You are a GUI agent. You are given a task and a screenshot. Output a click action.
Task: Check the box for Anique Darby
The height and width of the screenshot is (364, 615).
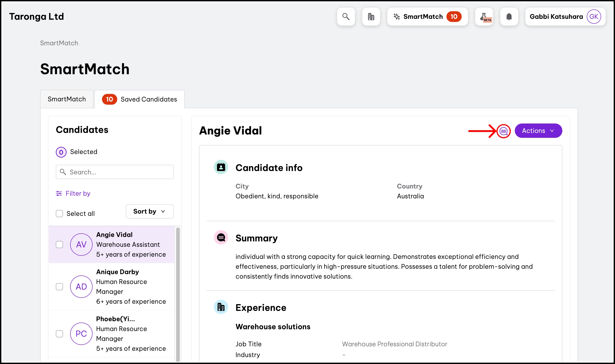pyautogui.click(x=59, y=287)
